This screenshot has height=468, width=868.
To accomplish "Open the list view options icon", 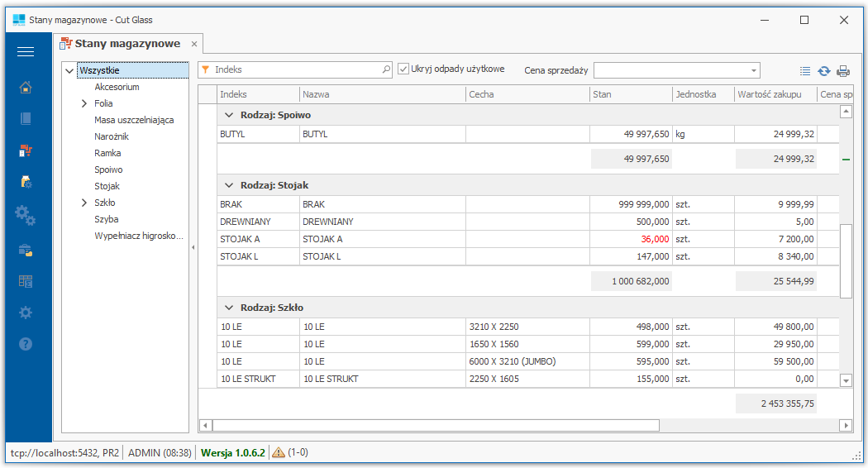I will (x=805, y=71).
